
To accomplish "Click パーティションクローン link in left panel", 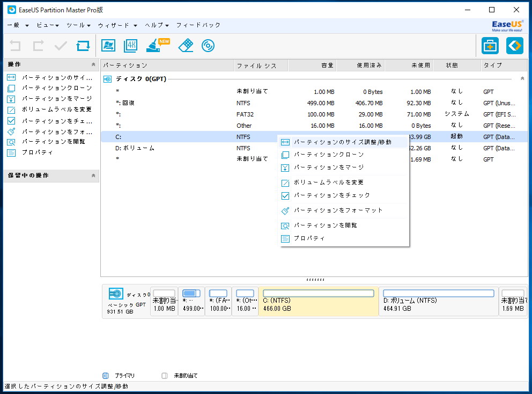I will pyautogui.click(x=57, y=88).
